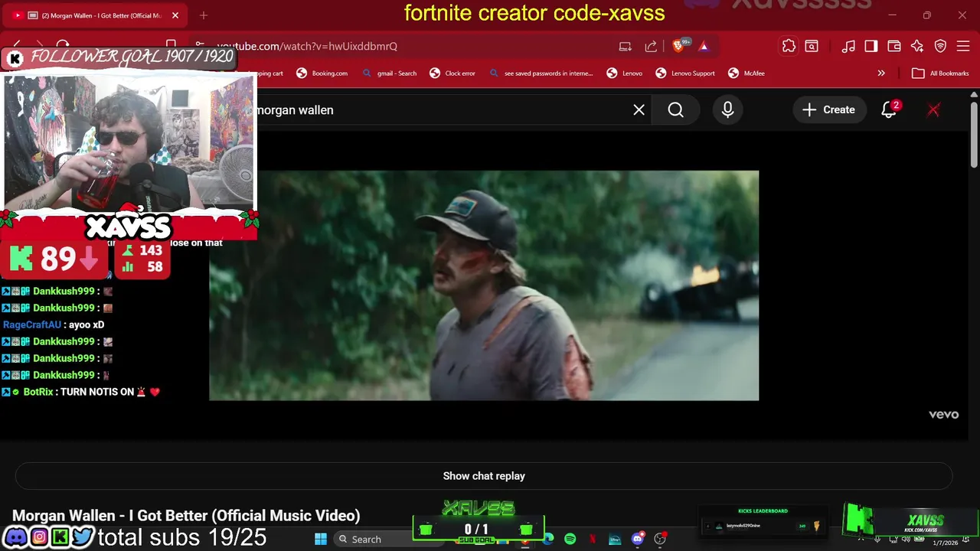Screen dimensions: 980x551
Task: Toggle the browser sidebar panel icon
Action: tap(871, 46)
